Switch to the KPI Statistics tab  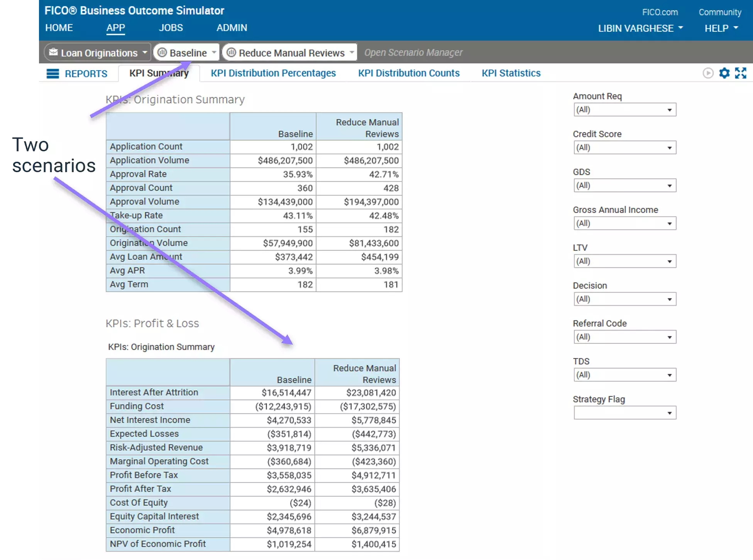coord(511,73)
